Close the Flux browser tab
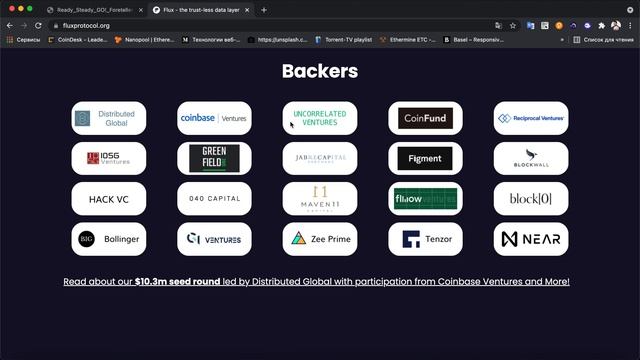This screenshot has height=360, width=640. point(247,10)
